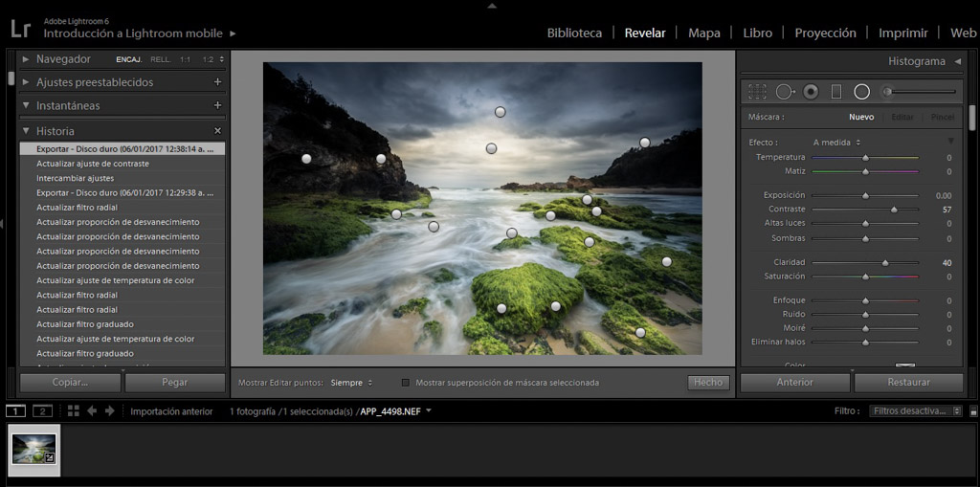
Task: Open the Mapa module
Action: tap(703, 33)
